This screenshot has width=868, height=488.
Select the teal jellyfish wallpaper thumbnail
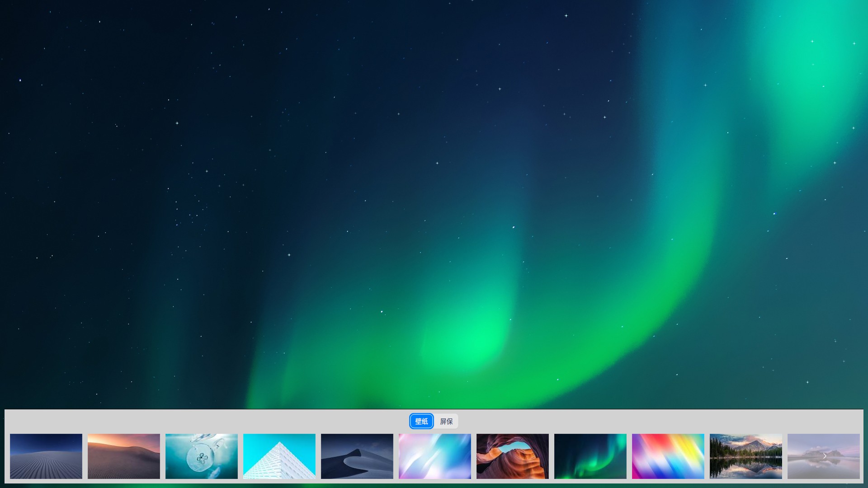[x=202, y=456]
